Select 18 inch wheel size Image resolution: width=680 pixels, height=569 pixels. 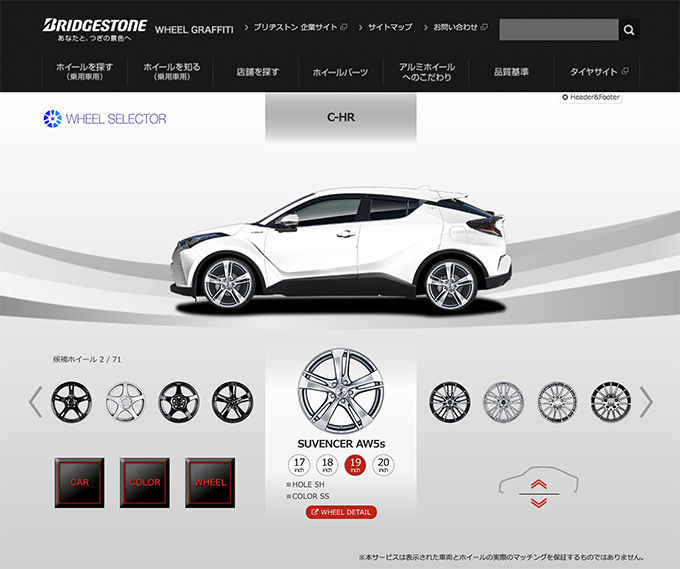(327, 465)
